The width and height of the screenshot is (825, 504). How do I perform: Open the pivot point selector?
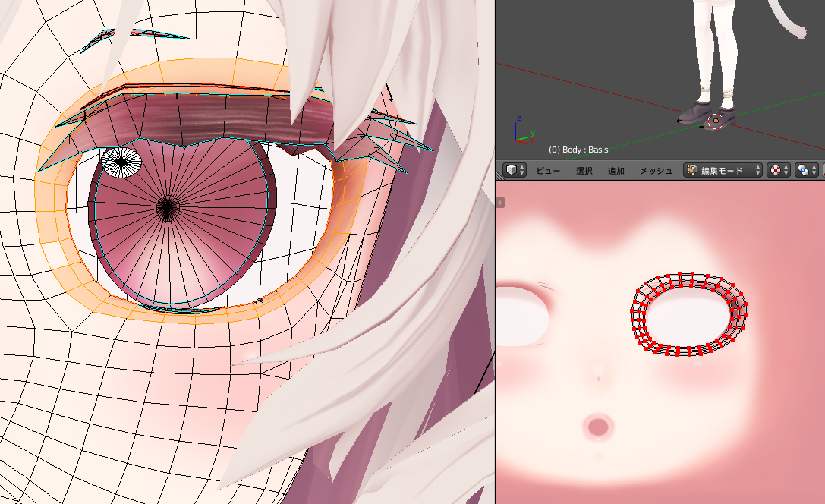pos(807,170)
